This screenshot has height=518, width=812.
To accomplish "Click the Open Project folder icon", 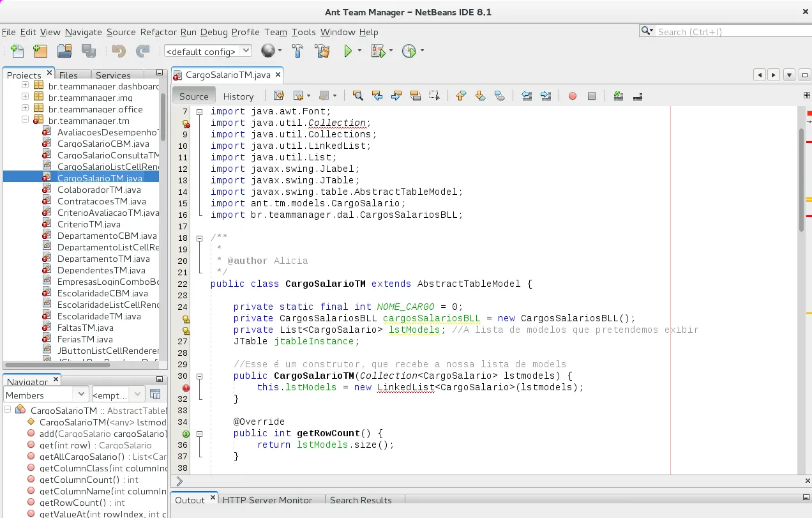I will pos(64,51).
